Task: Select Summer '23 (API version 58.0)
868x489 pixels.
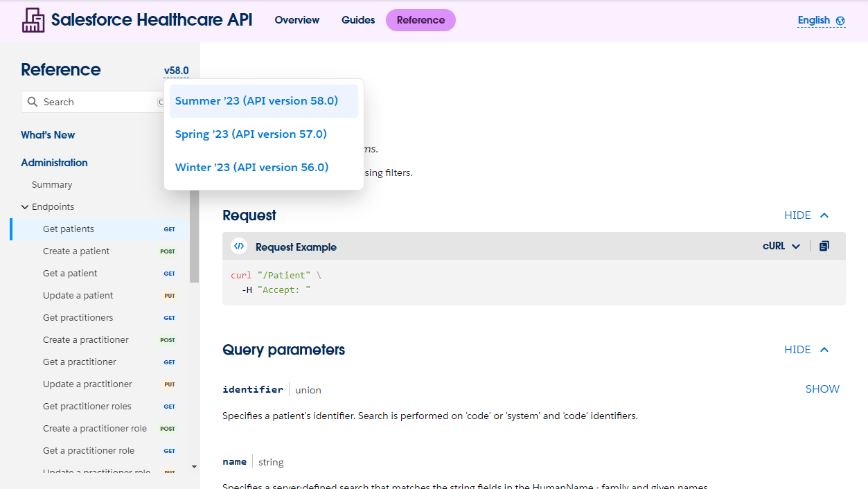Action: click(264, 101)
